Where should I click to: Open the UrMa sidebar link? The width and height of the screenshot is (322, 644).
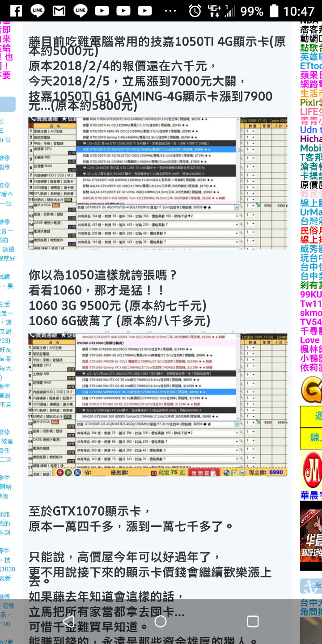(x=311, y=212)
